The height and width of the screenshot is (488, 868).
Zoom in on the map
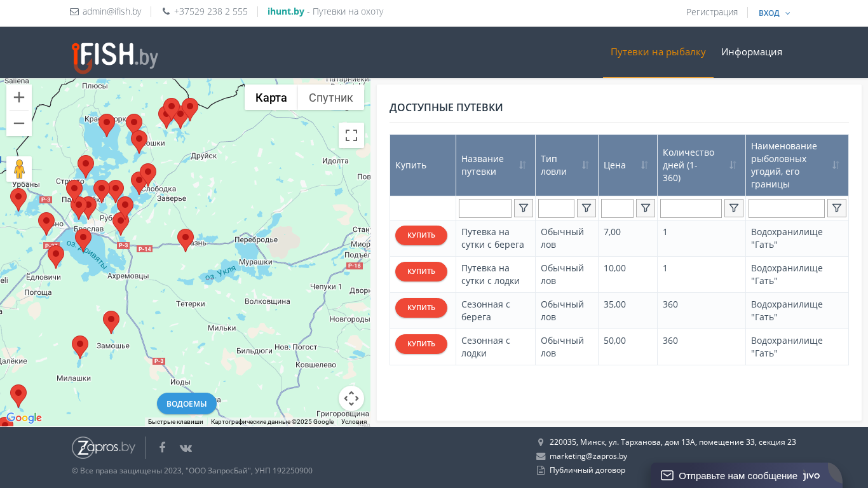tap(19, 97)
